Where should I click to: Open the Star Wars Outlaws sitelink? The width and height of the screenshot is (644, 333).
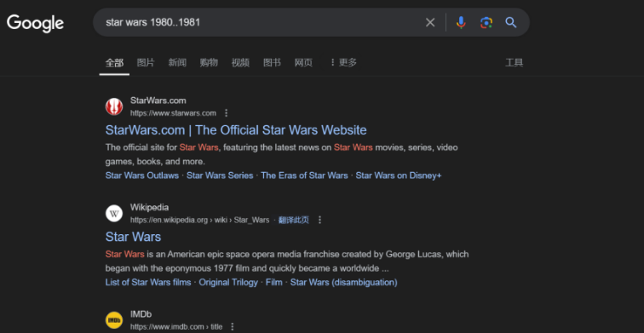tap(141, 175)
